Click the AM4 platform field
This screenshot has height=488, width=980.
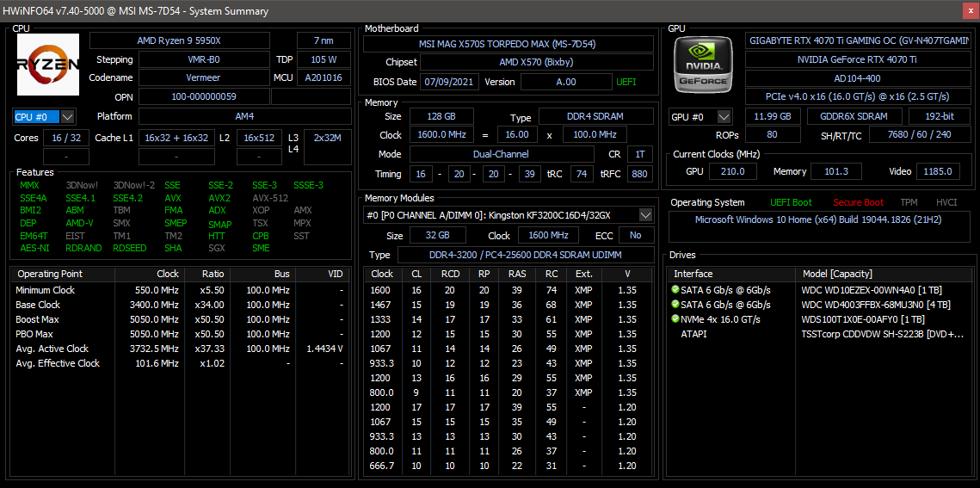tap(244, 117)
